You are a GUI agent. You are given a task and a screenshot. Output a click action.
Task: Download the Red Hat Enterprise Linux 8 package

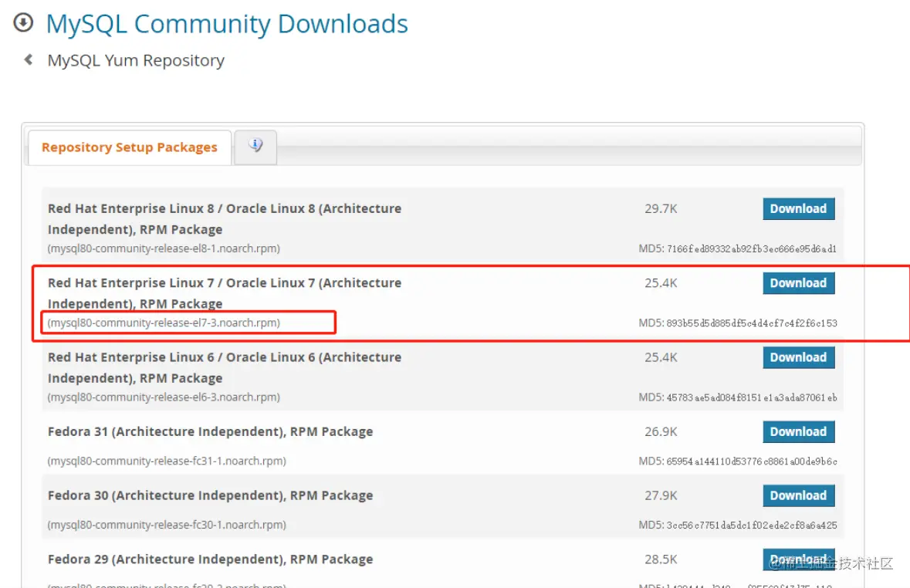(799, 209)
